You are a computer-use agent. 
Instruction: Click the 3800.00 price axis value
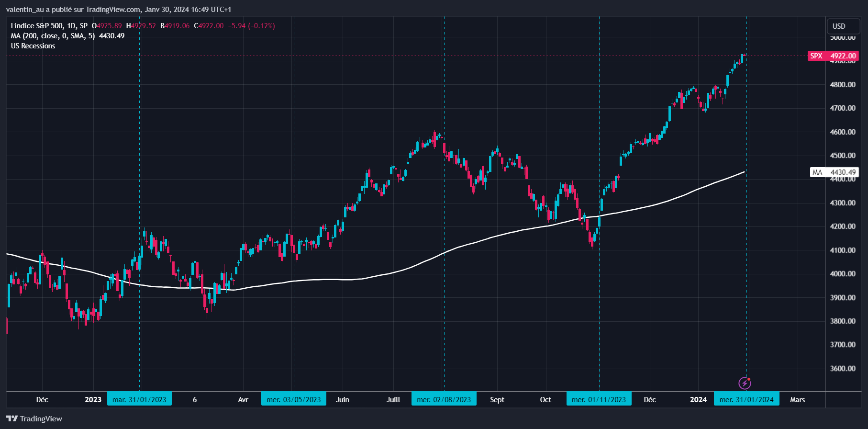(843, 321)
